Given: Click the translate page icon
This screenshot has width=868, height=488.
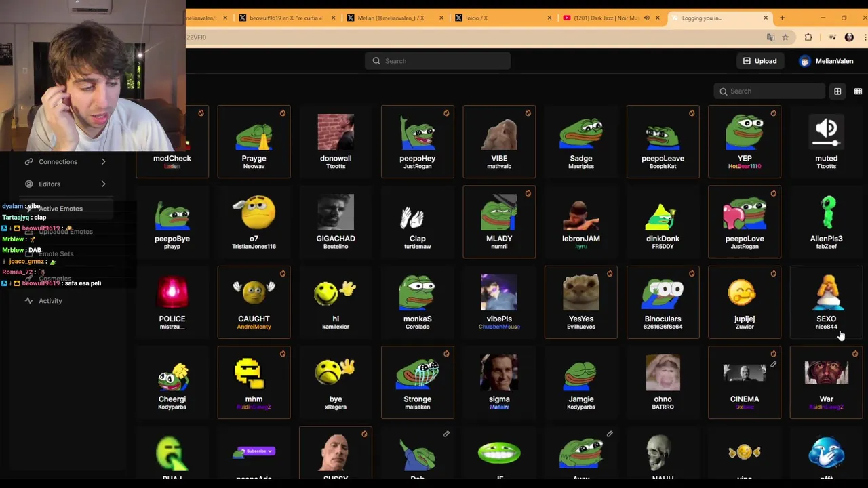Looking at the screenshot, I should (770, 37).
